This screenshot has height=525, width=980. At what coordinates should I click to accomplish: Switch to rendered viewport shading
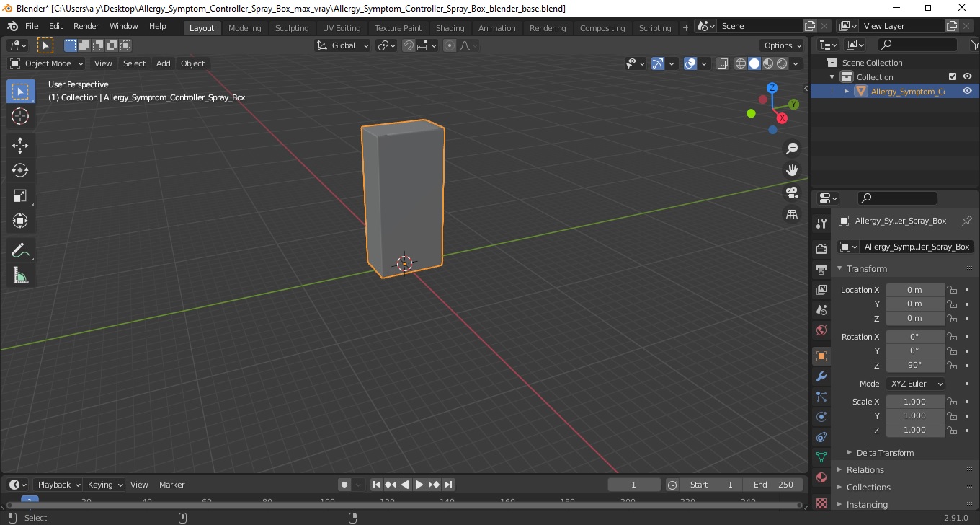coord(782,63)
